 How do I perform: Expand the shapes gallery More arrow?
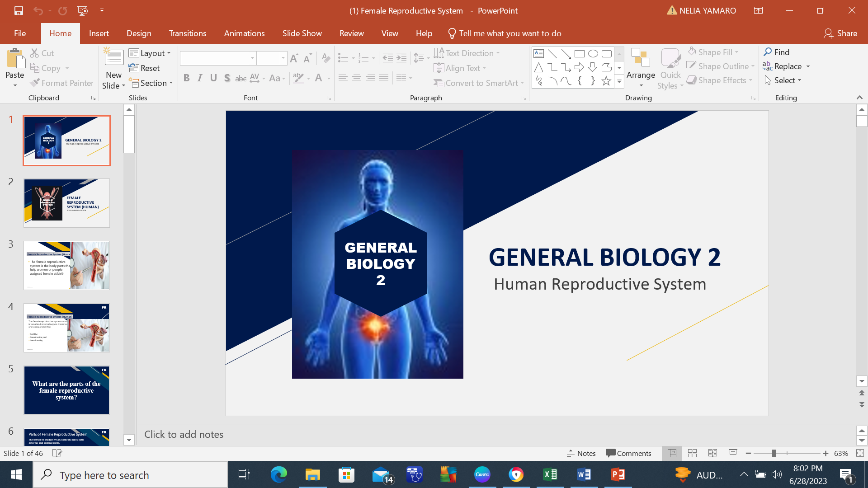pyautogui.click(x=619, y=82)
